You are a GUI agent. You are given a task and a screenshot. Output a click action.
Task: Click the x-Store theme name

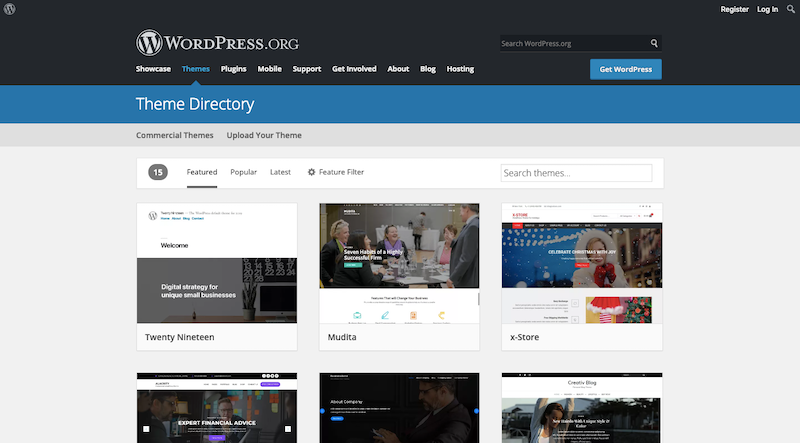(x=524, y=337)
